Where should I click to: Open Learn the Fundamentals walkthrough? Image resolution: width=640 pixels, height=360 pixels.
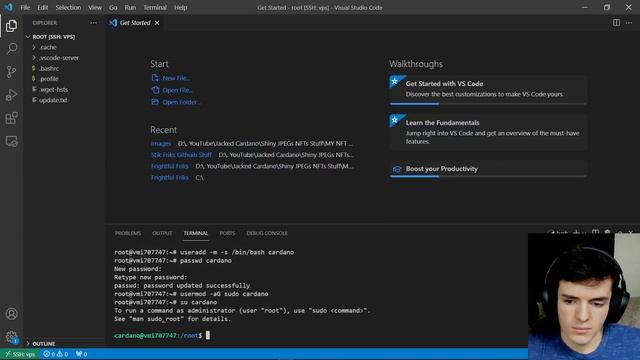(488, 132)
